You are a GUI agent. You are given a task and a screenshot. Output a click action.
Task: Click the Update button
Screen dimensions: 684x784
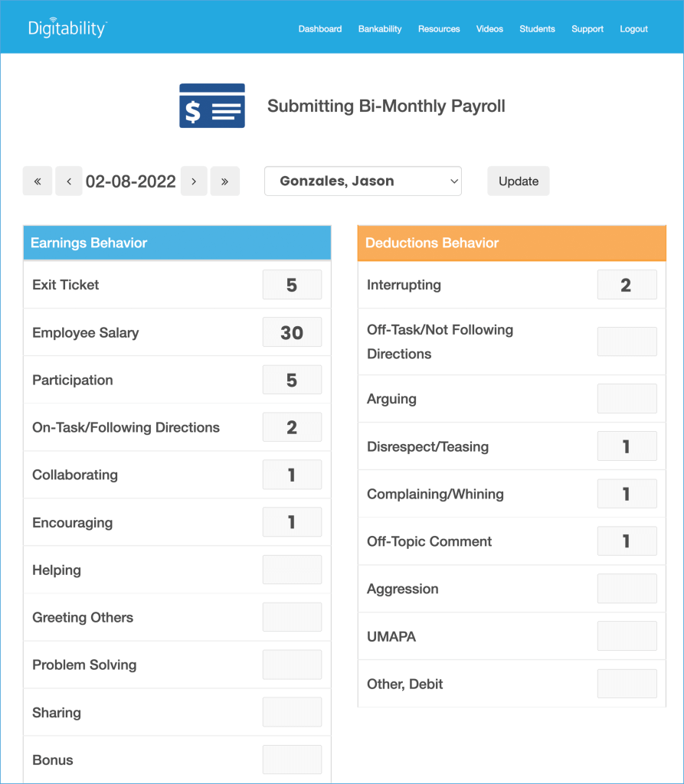point(518,181)
